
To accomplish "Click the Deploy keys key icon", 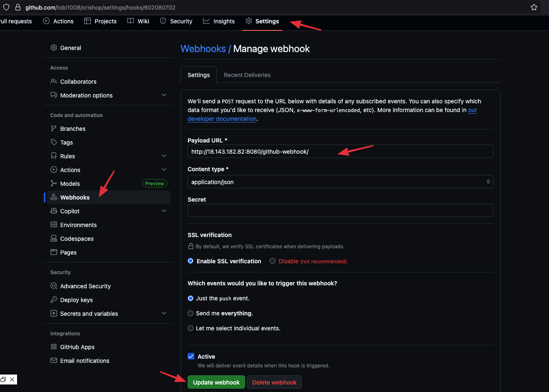I will click(54, 300).
